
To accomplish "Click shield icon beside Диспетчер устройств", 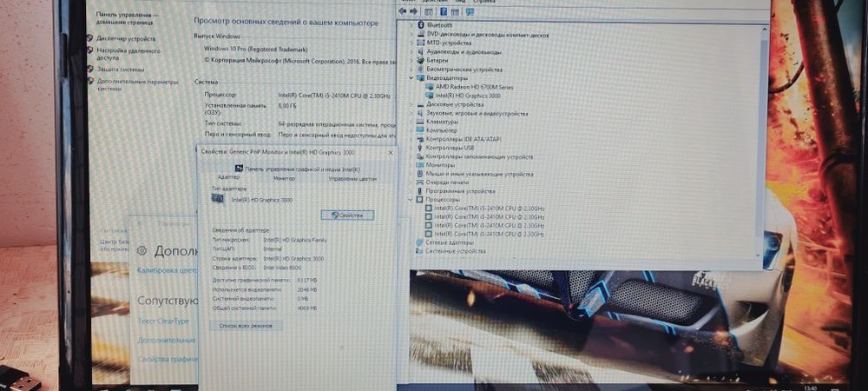I will (90, 38).
